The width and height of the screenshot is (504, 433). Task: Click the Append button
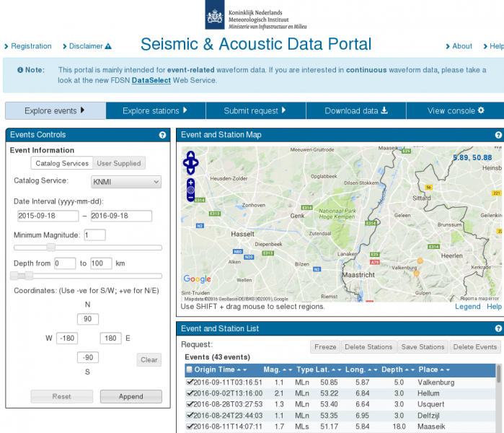click(131, 396)
